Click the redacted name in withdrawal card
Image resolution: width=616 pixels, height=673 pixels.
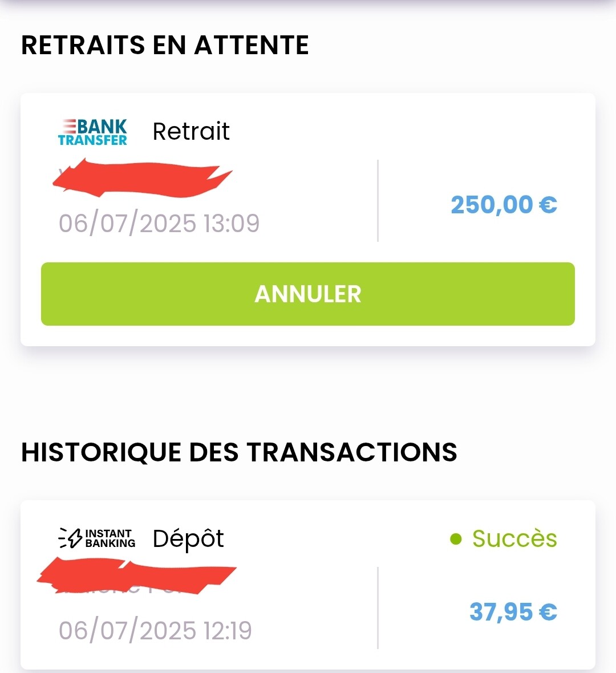tap(142, 178)
